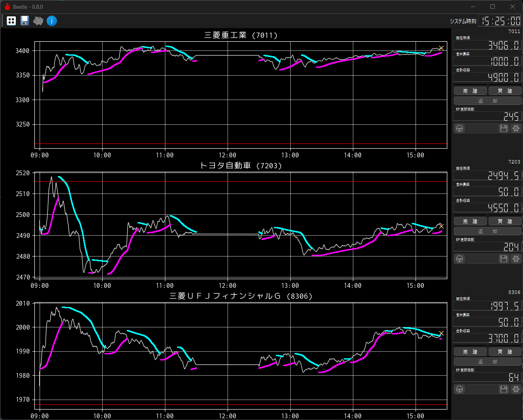Click the steering wheel icon for 7203
The height and width of the screenshot is (420, 523).
459,259
